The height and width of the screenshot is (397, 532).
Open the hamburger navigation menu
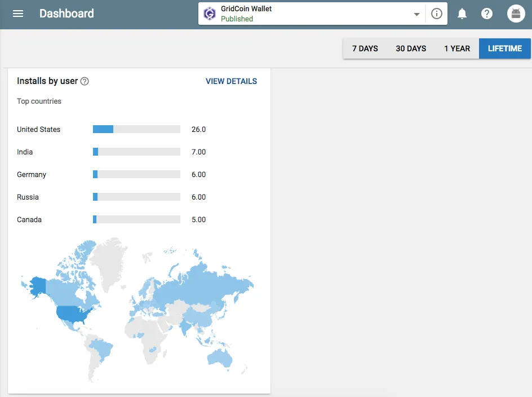(18, 14)
